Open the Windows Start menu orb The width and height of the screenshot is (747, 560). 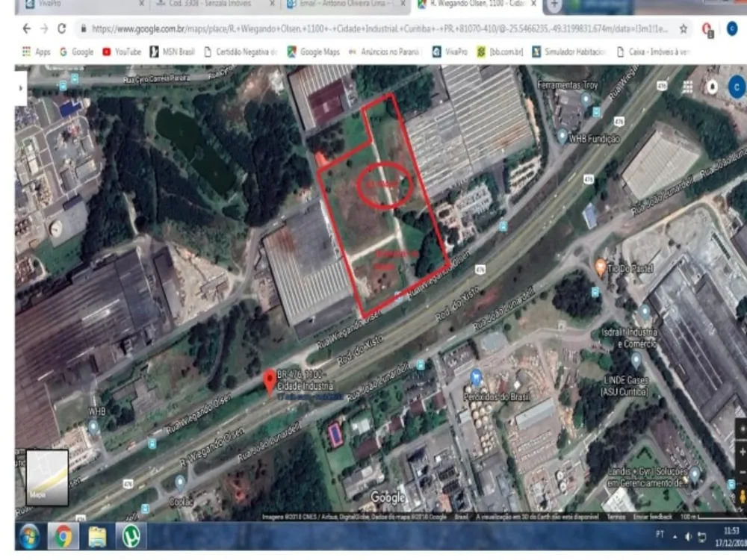coord(30,537)
